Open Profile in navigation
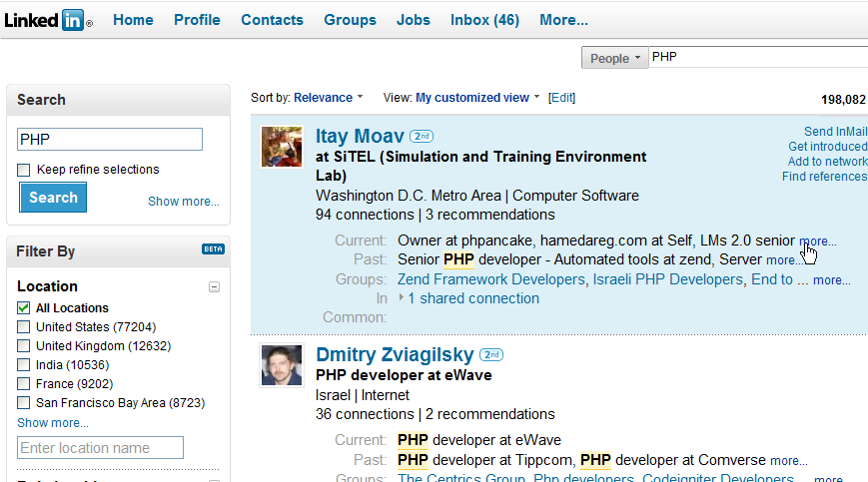Image resolution: width=868 pixels, height=482 pixels. point(197,20)
